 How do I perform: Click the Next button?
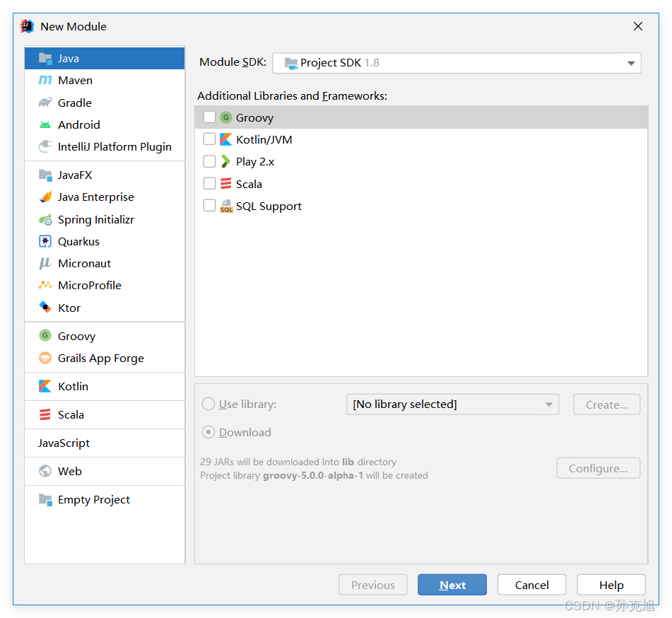tap(452, 585)
